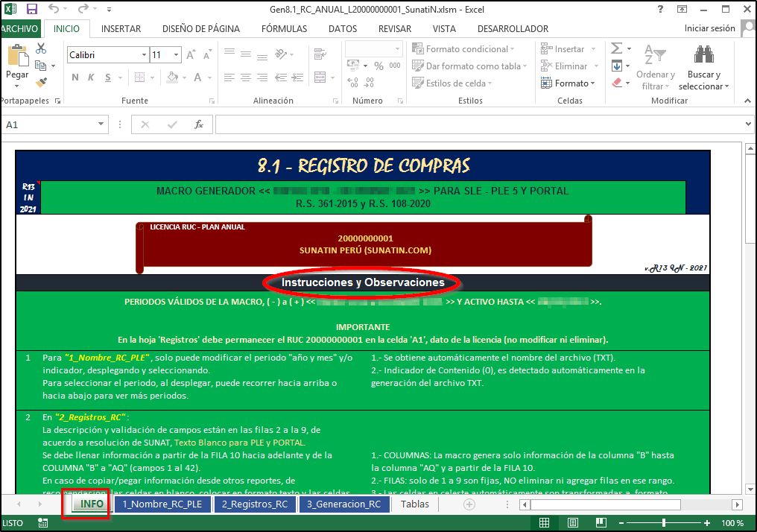Image resolution: width=757 pixels, height=532 pixels.
Task: Click the Insert Function fx icon
Action: pos(199,125)
